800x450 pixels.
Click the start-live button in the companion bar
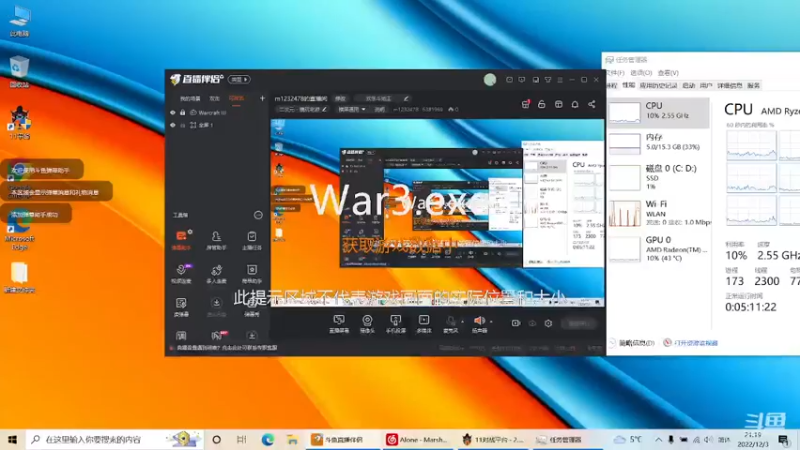[x=579, y=323]
